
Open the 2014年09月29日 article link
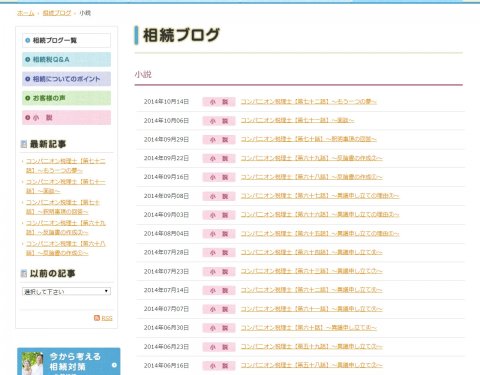(309, 139)
